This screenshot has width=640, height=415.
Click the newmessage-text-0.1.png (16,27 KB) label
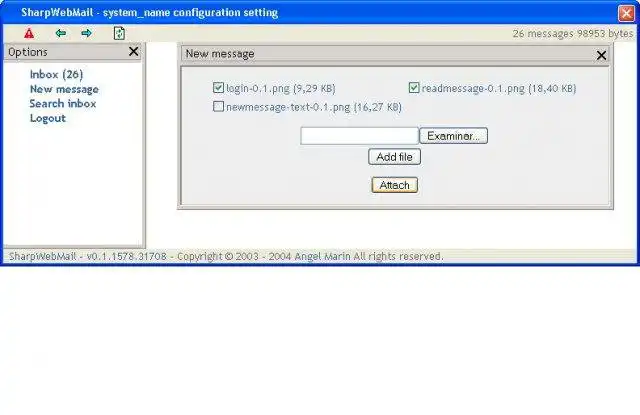coord(314,107)
